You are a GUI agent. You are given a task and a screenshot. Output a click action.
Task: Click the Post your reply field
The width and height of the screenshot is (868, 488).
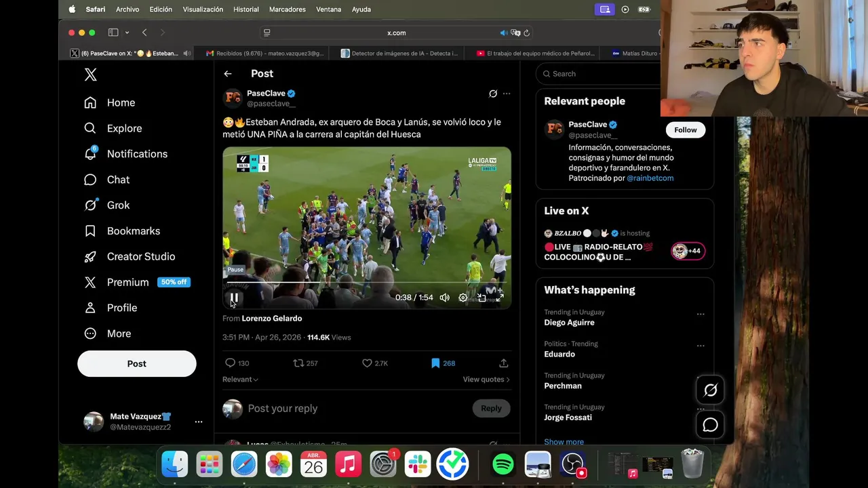point(356,409)
